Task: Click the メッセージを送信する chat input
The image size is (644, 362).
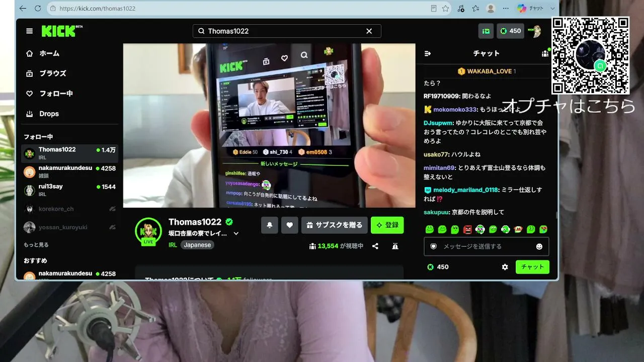Action: [486, 246]
